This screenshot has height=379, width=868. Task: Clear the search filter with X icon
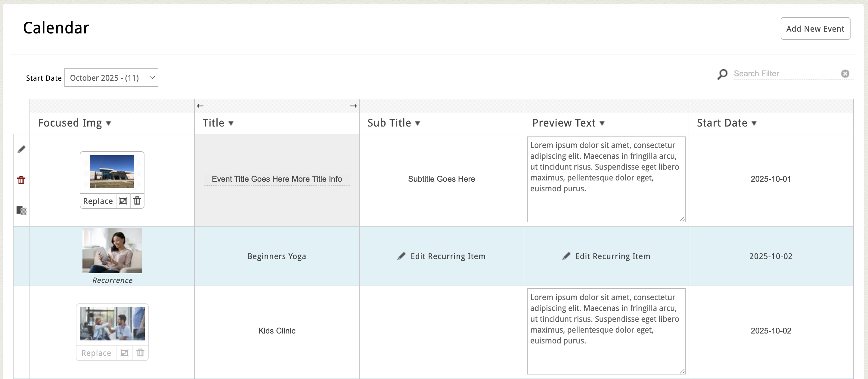pyautogui.click(x=845, y=74)
